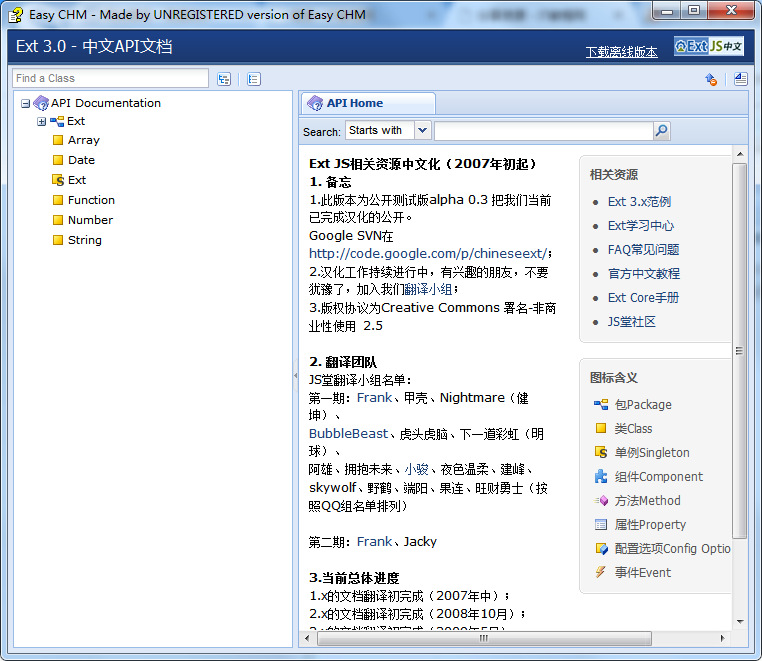Click the vertical scrollbar of content pane

click(x=739, y=350)
